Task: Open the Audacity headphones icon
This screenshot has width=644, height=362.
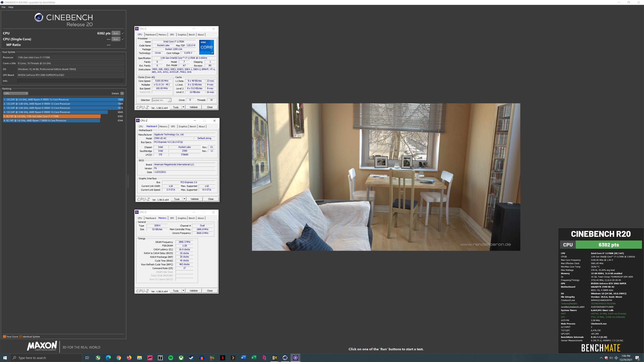Action: 202,358
